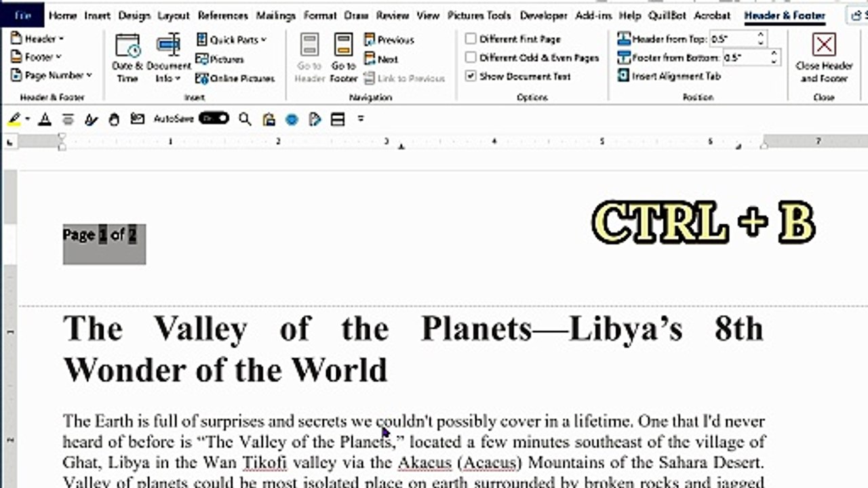The image size is (868, 488).
Task: Click Footer from Bottom value field
Action: pos(746,58)
